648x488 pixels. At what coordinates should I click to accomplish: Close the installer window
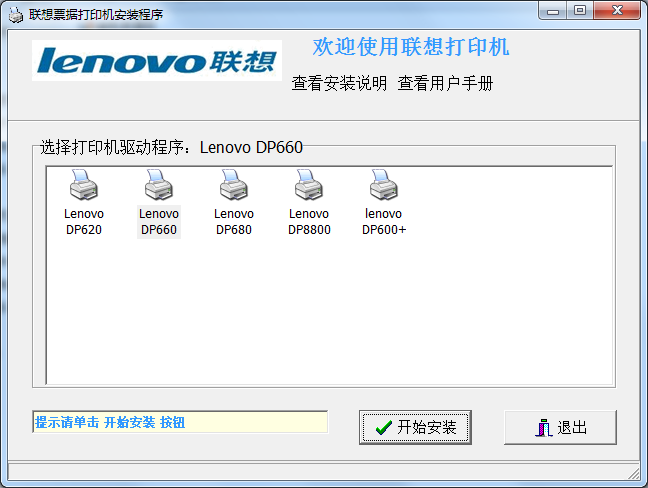[617, 11]
